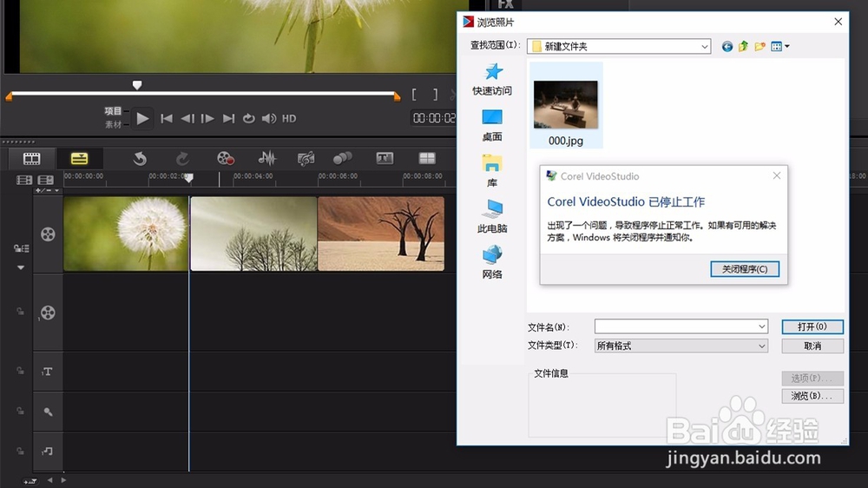Click the overlay track icon

48,313
